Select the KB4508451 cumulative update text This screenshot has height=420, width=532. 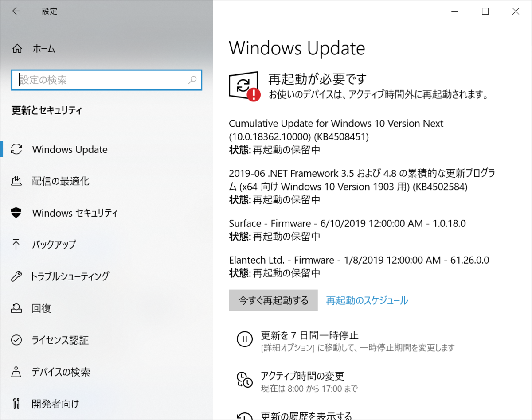click(x=336, y=130)
